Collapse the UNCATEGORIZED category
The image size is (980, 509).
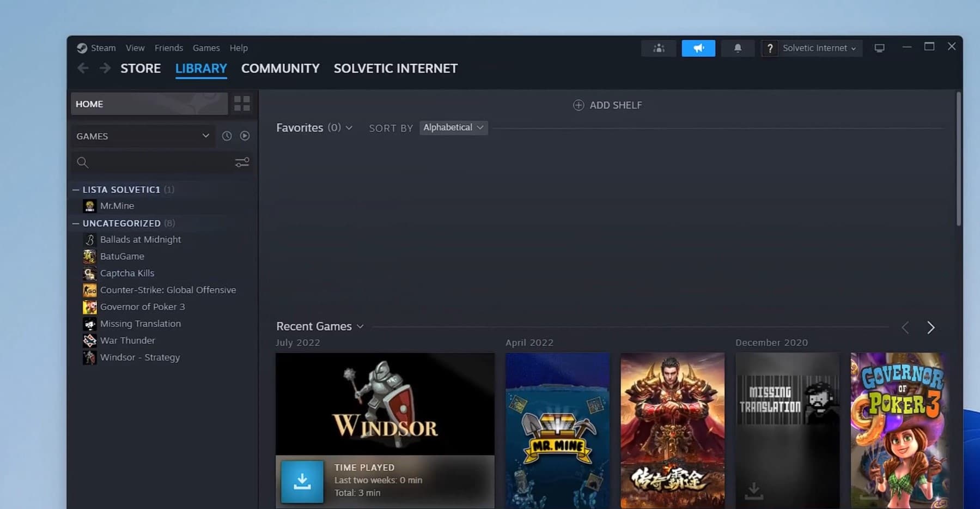tap(76, 223)
